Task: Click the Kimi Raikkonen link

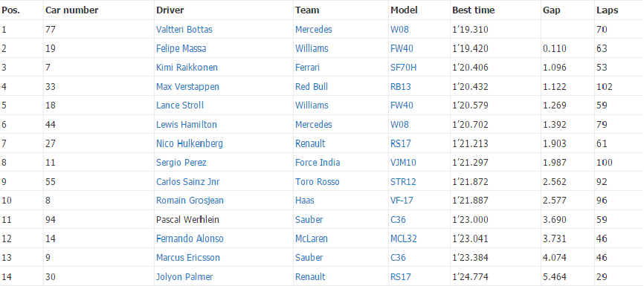Action: coord(187,68)
